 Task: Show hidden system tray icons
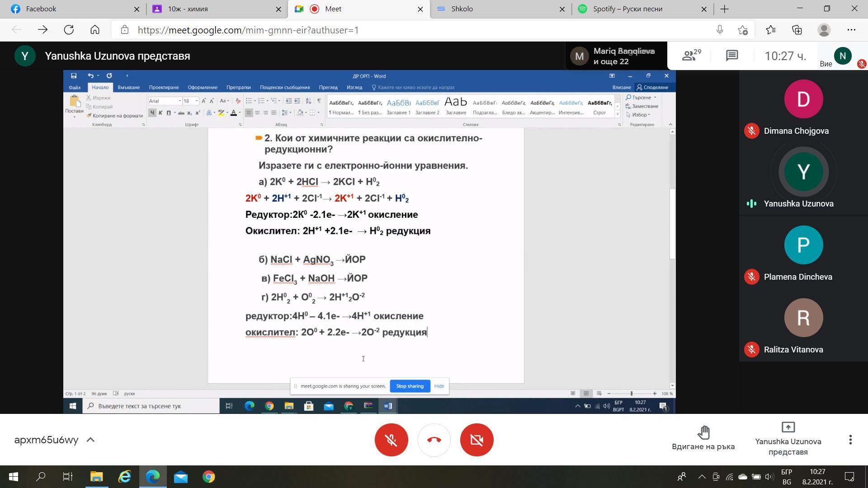(702, 477)
